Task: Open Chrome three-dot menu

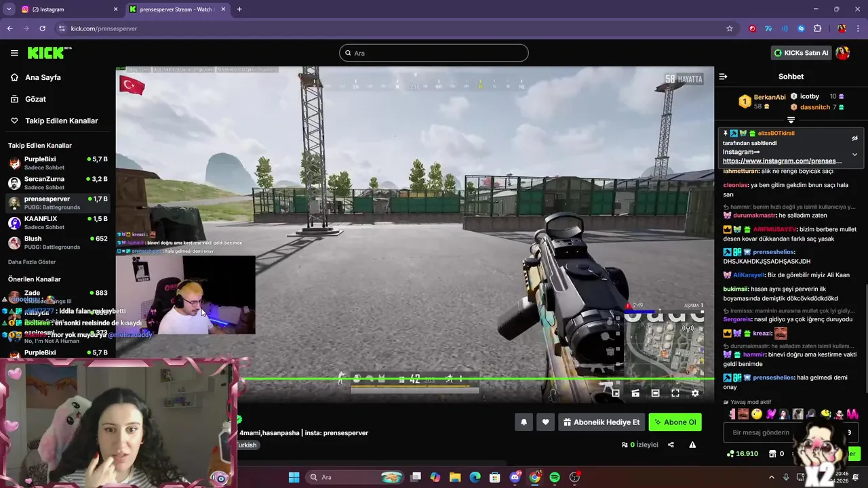Action: coord(858,28)
